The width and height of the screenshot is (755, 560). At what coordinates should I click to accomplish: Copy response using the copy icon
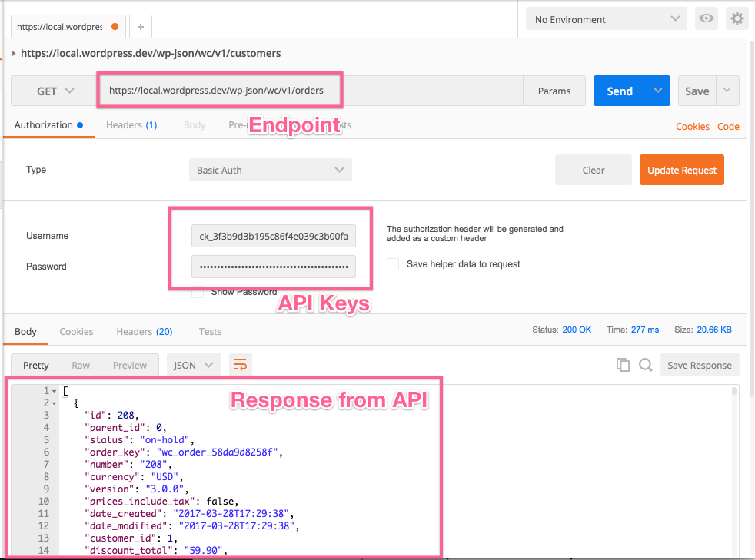(x=623, y=365)
